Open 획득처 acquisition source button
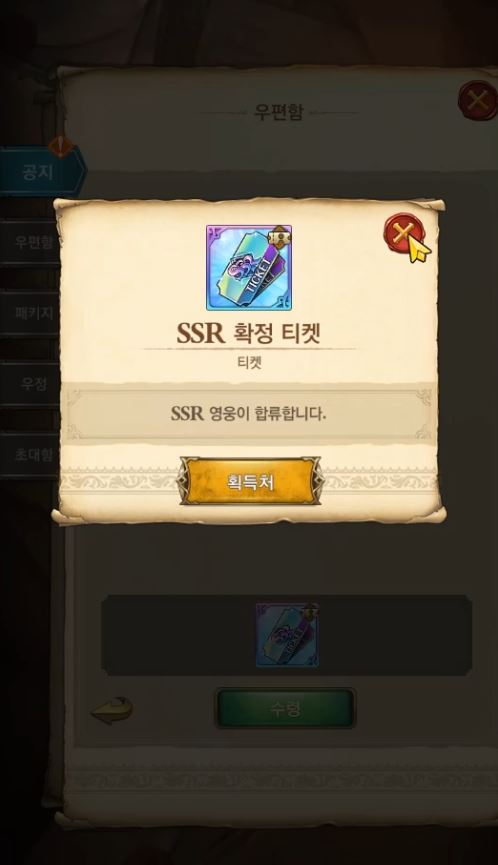The height and width of the screenshot is (865, 498). pos(250,482)
